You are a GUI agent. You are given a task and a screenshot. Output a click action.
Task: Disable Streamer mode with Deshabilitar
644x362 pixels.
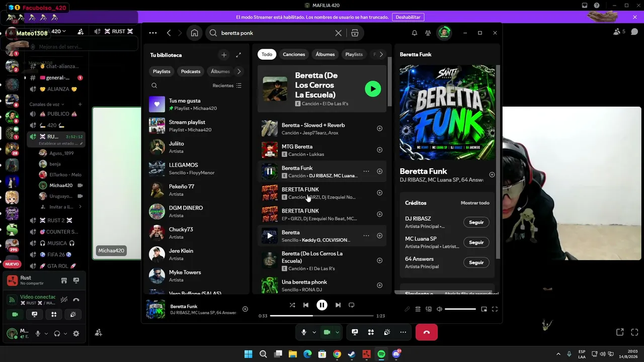pyautogui.click(x=408, y=17)
